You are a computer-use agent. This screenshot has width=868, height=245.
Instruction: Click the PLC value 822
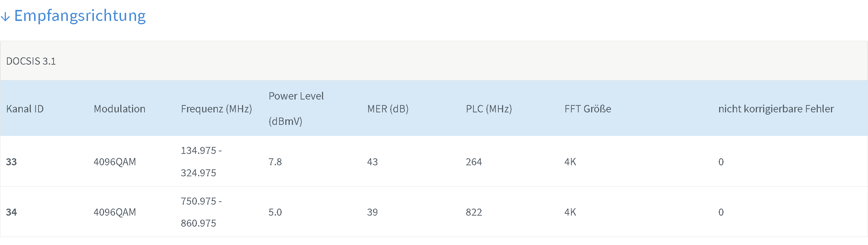click(x=474, y=212)
